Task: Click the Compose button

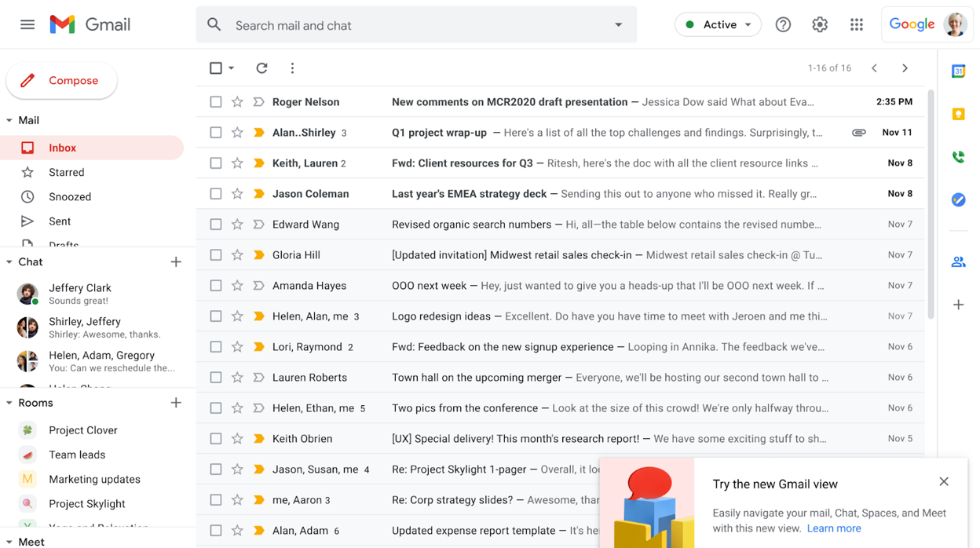Action: pos(62,81)
